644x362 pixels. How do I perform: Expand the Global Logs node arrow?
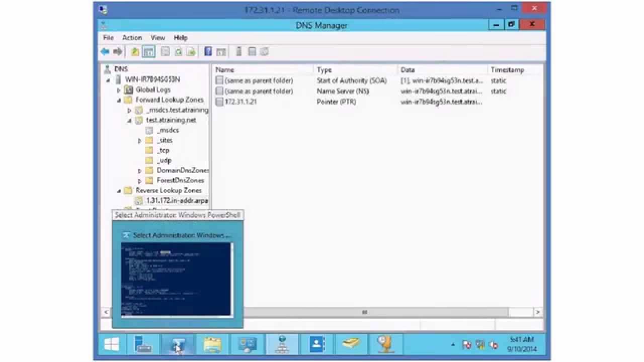point(118,90)
